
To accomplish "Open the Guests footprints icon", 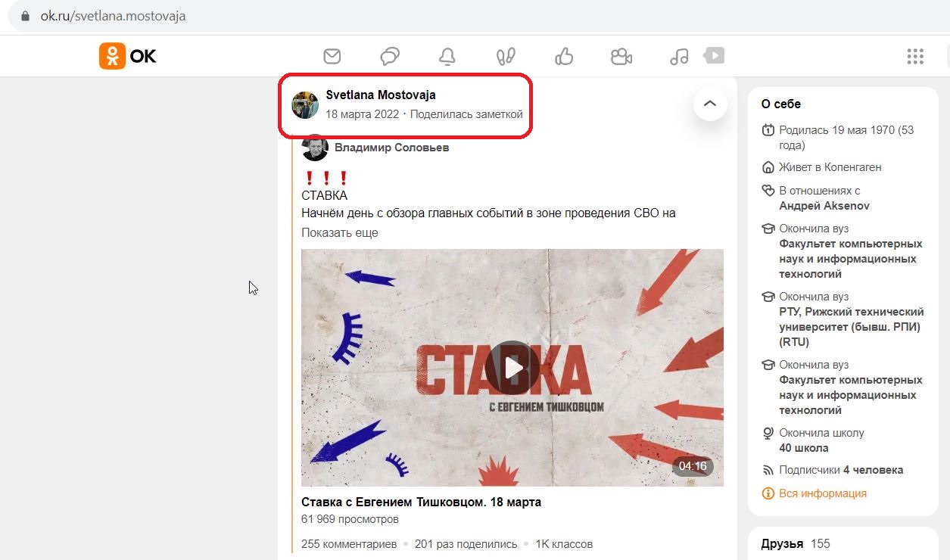I will tap(505, 56).
